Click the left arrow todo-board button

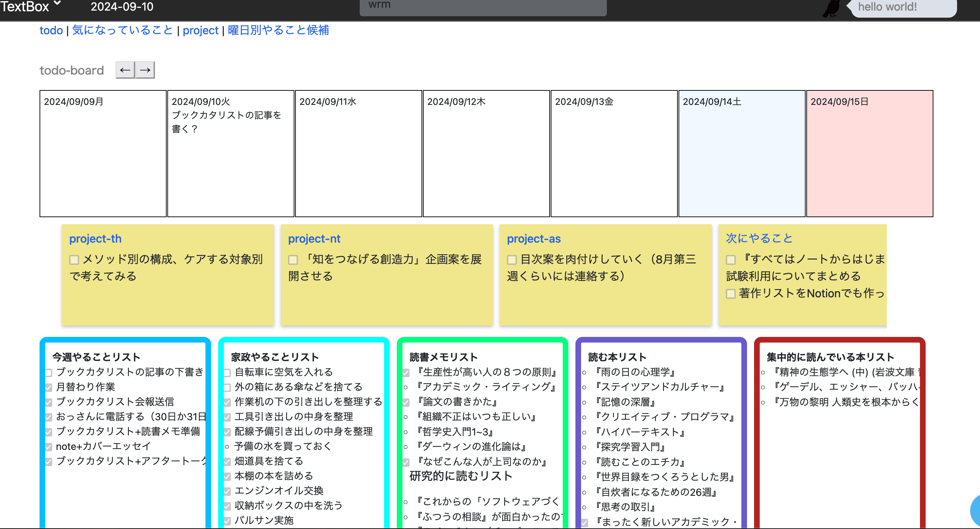pos(125,70)
